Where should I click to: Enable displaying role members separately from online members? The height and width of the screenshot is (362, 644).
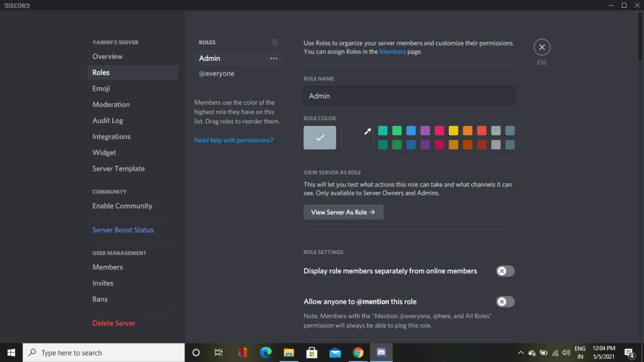pos(505,271)
